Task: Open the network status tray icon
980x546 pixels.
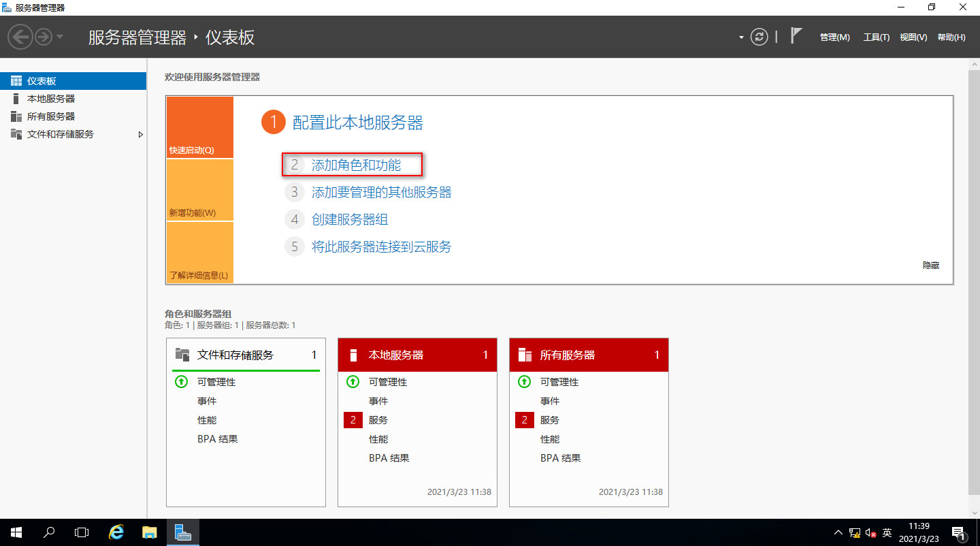Action: point(855,532)
